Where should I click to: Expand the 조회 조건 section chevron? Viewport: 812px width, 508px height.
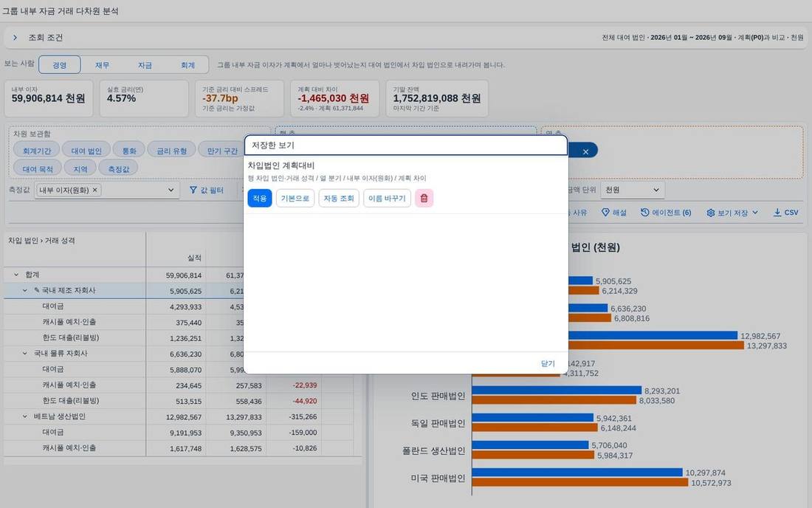tap(15, 38)
